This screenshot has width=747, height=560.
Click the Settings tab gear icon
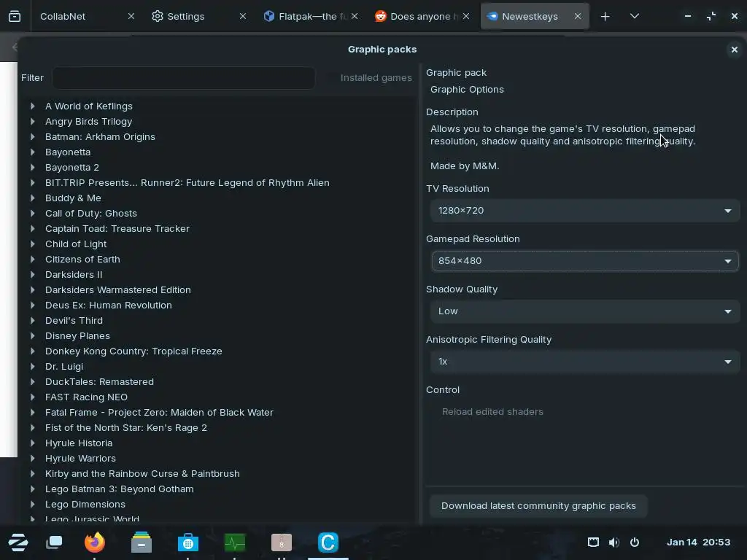click(x=158, y=16)
